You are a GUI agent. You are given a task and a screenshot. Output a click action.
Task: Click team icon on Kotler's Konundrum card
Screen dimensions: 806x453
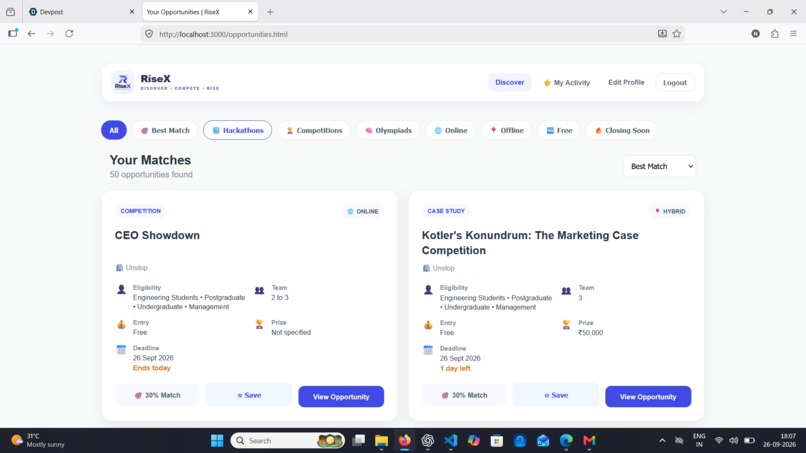[566, 291]
